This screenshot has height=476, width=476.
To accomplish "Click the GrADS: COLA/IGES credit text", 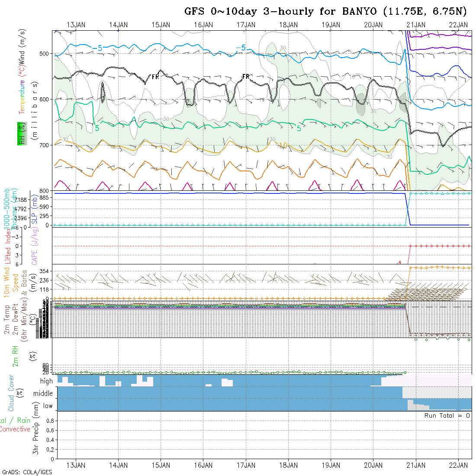I will pyautogui.click(x=27, y=473).
